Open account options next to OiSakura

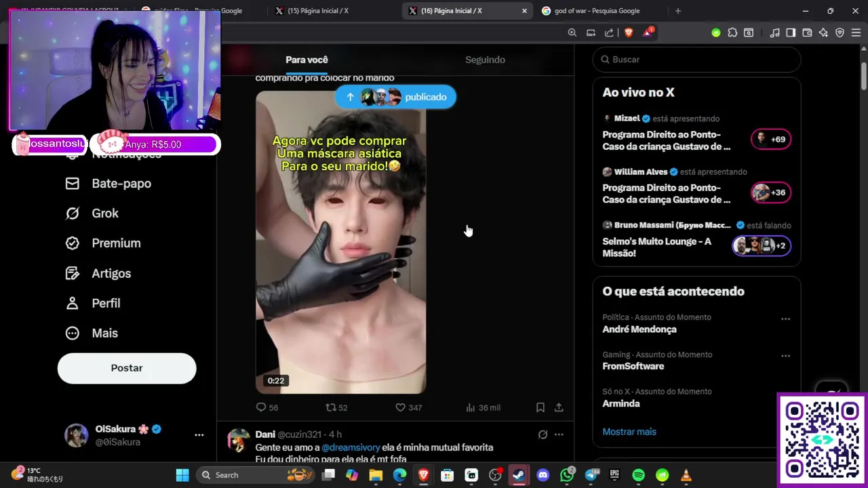click(x=199, y=435)
